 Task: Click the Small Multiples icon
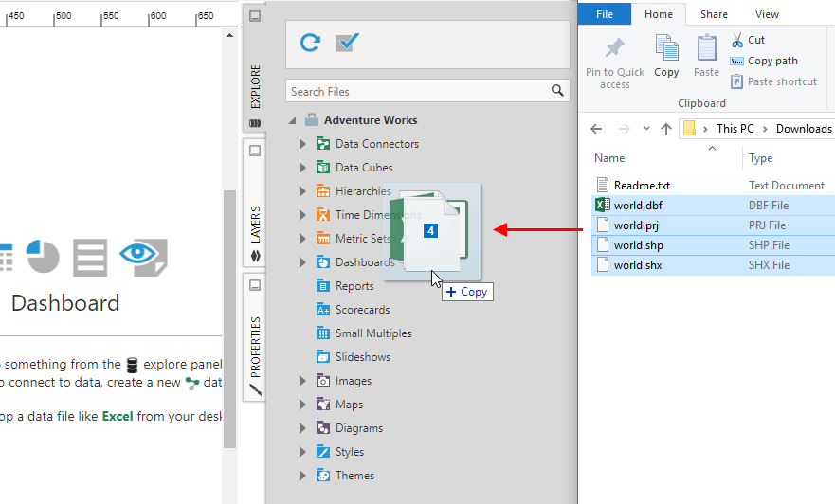tap(322, 333)
